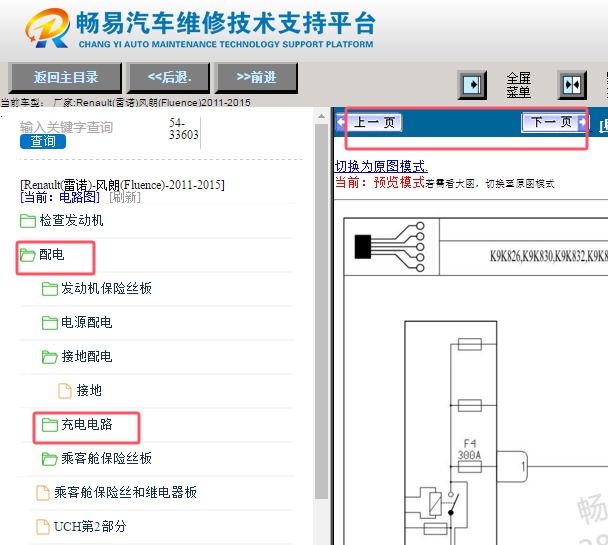Click the UCH第2部分 document icon
608x545 pixels.
43,527
